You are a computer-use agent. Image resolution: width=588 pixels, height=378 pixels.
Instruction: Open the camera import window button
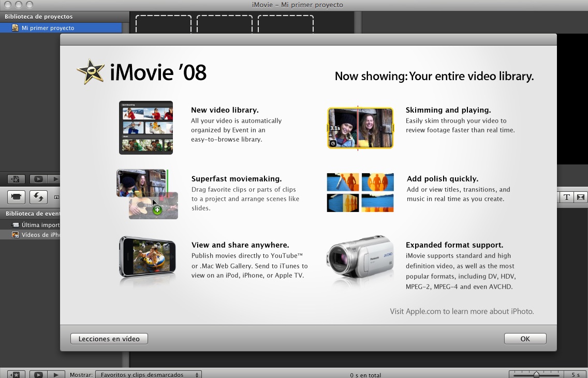coord(16,196)
